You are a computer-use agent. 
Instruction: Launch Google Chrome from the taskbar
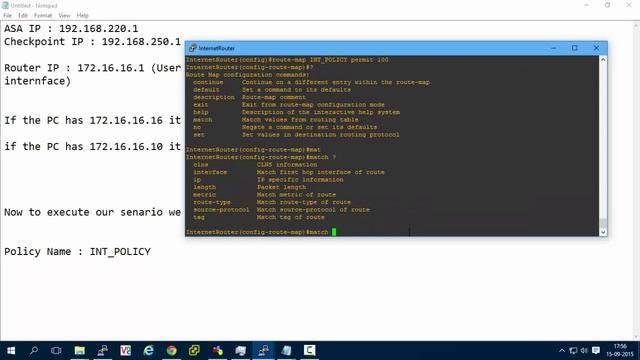point(171,351)
